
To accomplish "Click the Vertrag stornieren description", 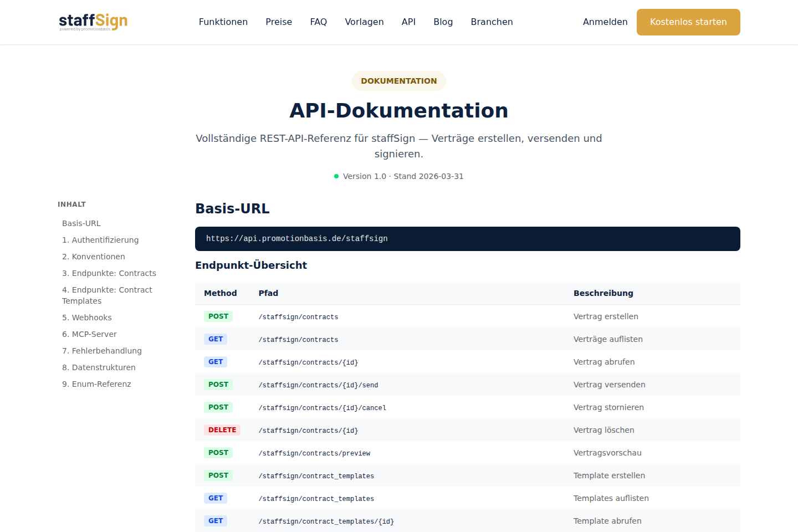I will (608, 407).
